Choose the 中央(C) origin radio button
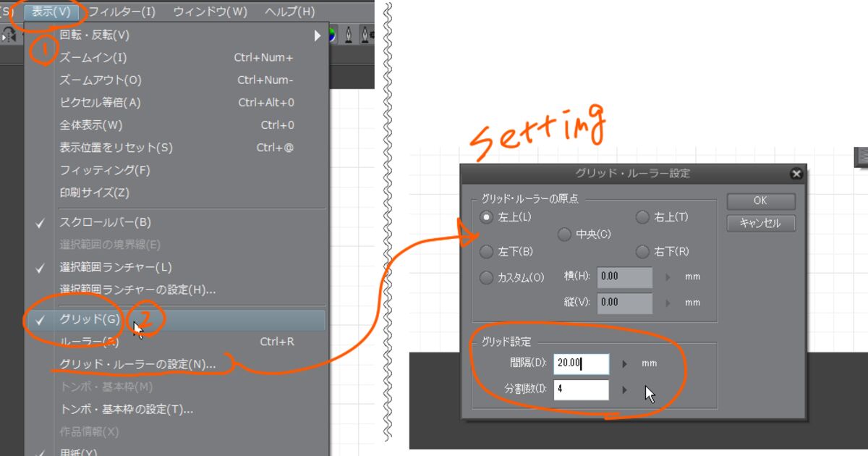The width and height of the screenshot is (868, 456). click(x=565, y=235)
